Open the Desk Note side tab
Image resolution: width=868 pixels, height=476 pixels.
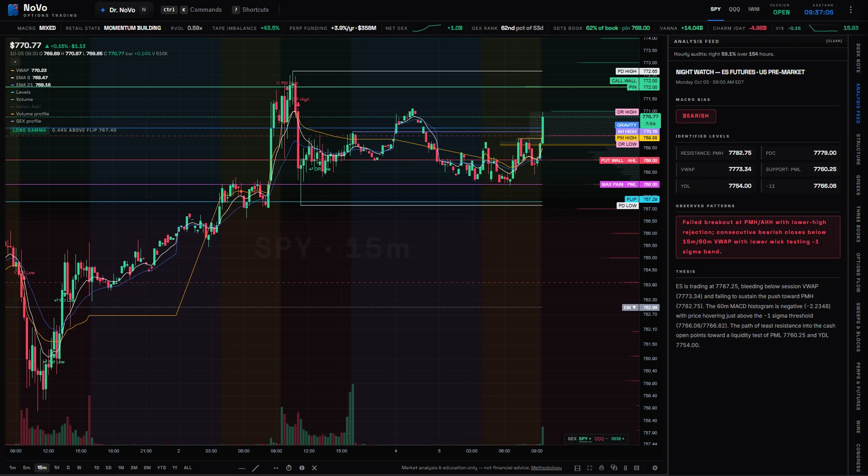[858, 58]
